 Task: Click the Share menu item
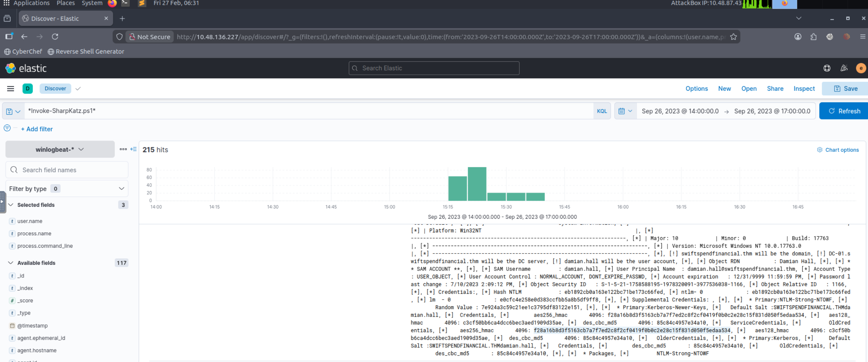(x=775, y=89)
